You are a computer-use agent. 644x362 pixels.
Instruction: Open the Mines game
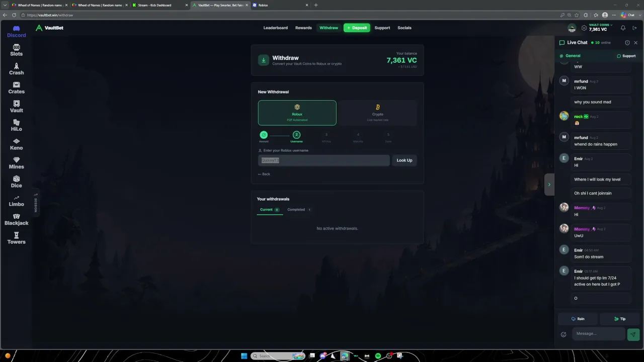(16, 163)
